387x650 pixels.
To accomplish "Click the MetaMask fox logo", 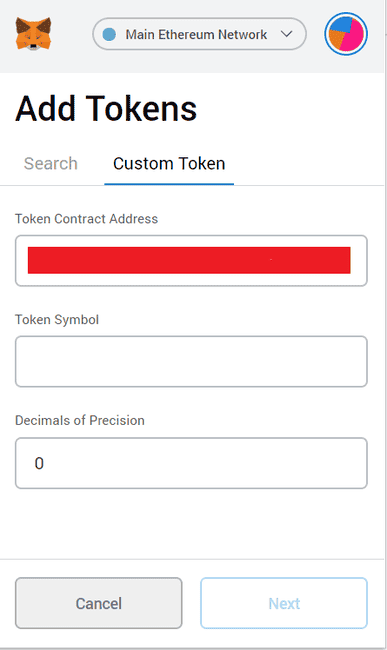I will 34,34.
